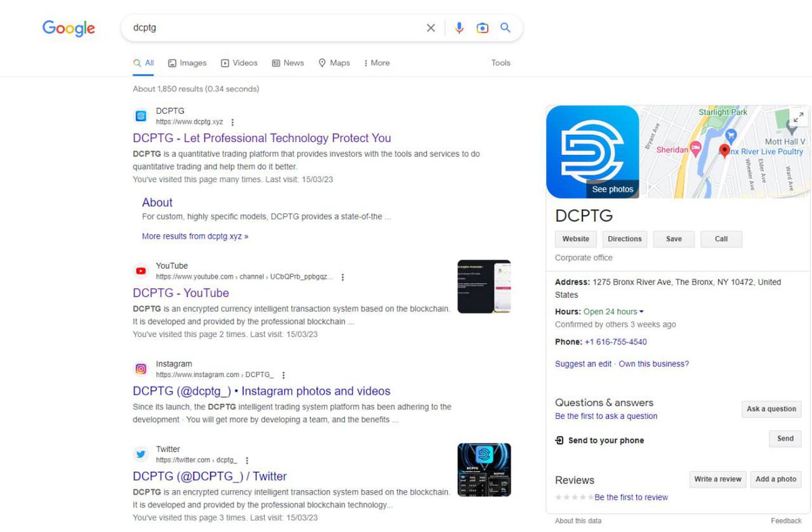The width and height of the screenshot is (812, 532).
Task: Click About this data link
Action: (x=578, y=521)
